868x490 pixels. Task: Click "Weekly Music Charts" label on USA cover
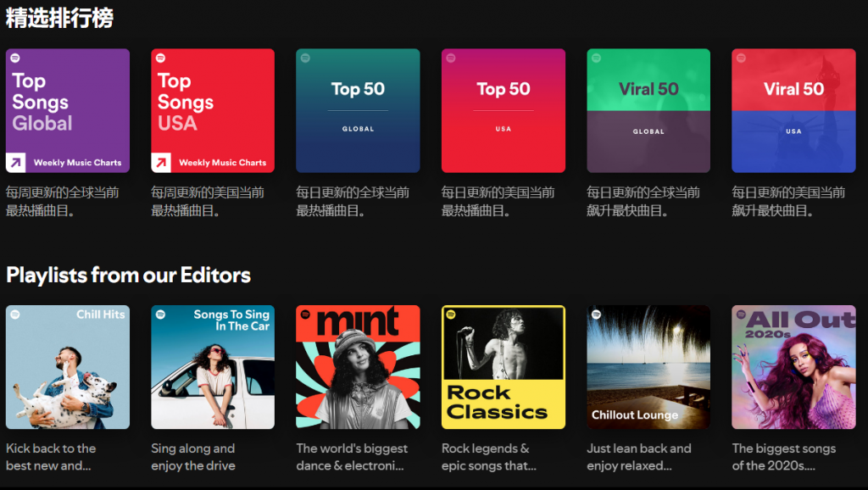coord(223,163)
